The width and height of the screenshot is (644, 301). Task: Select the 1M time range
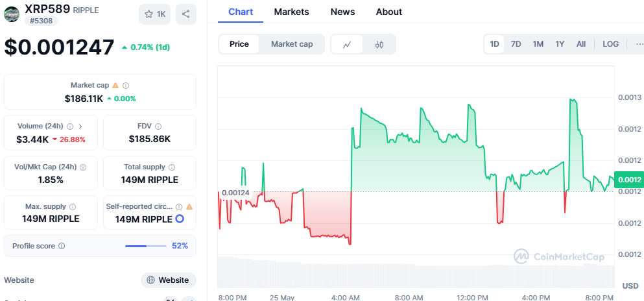click(538, 44)
